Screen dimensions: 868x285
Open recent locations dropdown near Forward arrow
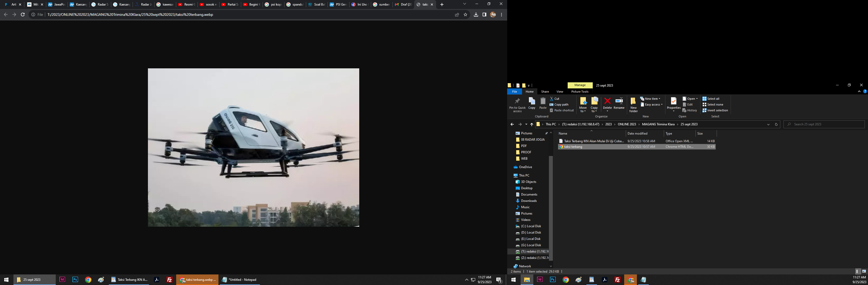[526, 124]
